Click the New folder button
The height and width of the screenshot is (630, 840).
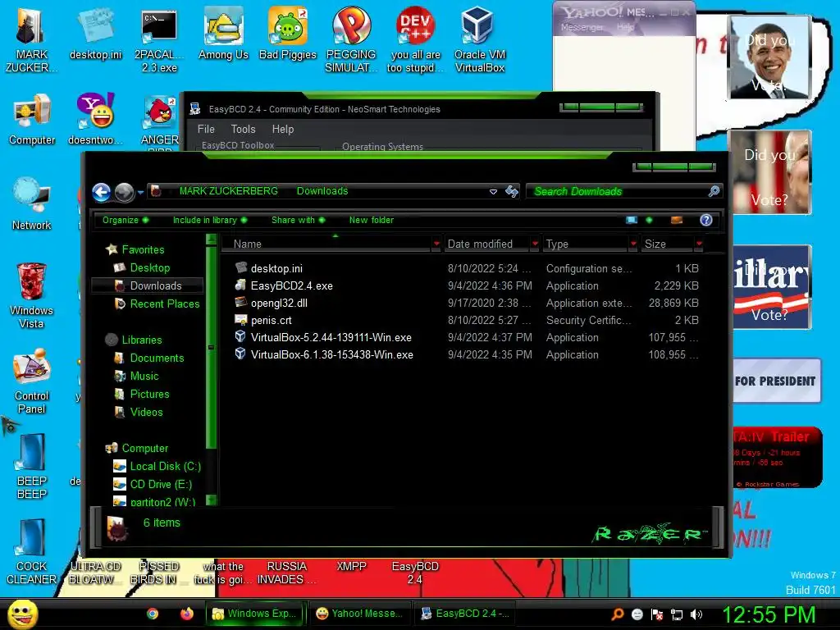click(x=372, y=220)
